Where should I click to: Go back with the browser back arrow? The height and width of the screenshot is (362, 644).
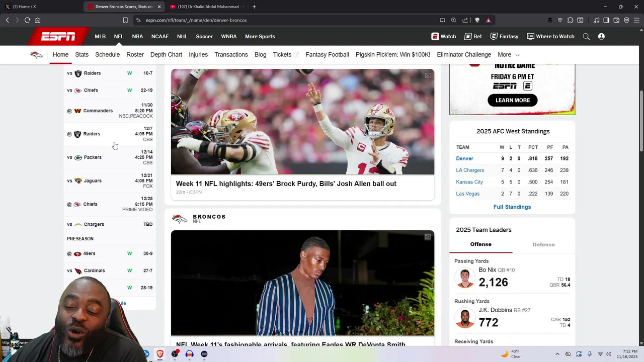[7, 20]
